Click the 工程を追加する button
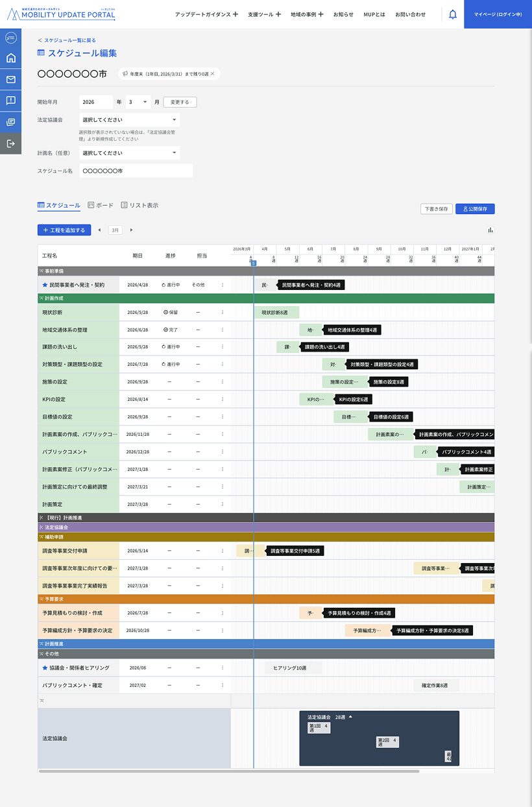Image resolution: width=532 pixels, height=807 pixels. coord(64,230)
